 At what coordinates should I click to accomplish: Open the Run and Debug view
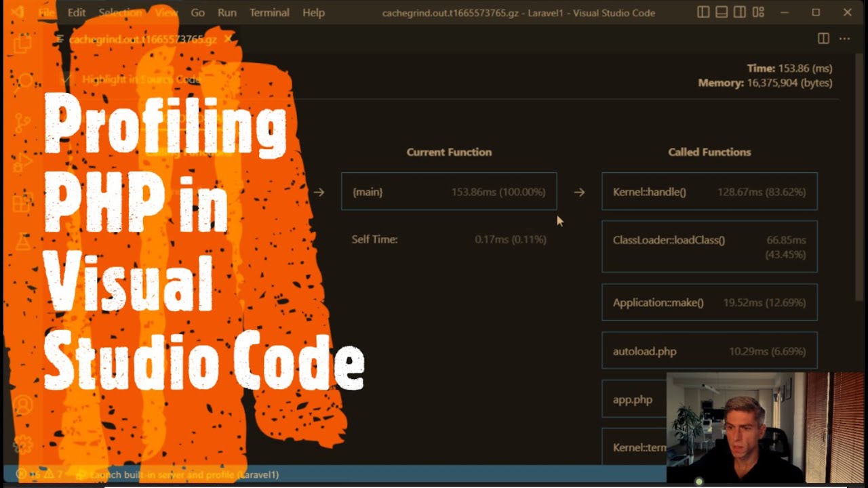click(x=23, y=163)
